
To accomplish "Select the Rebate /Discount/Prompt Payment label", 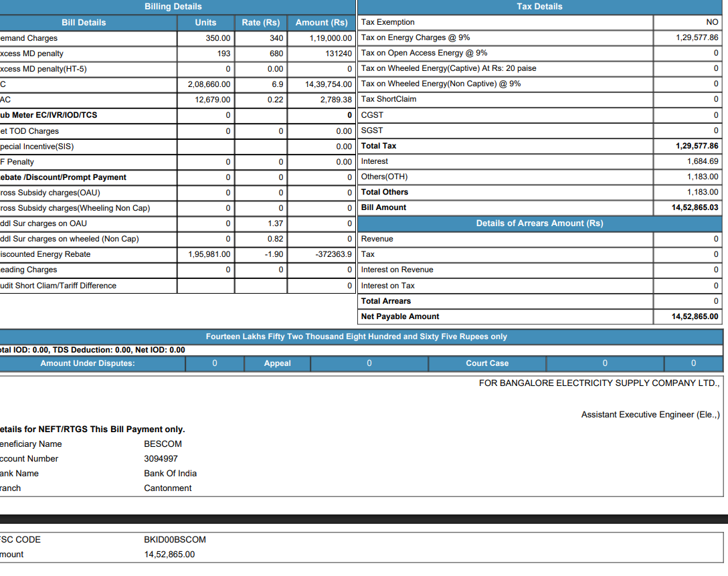I will [x=63, y=177].
